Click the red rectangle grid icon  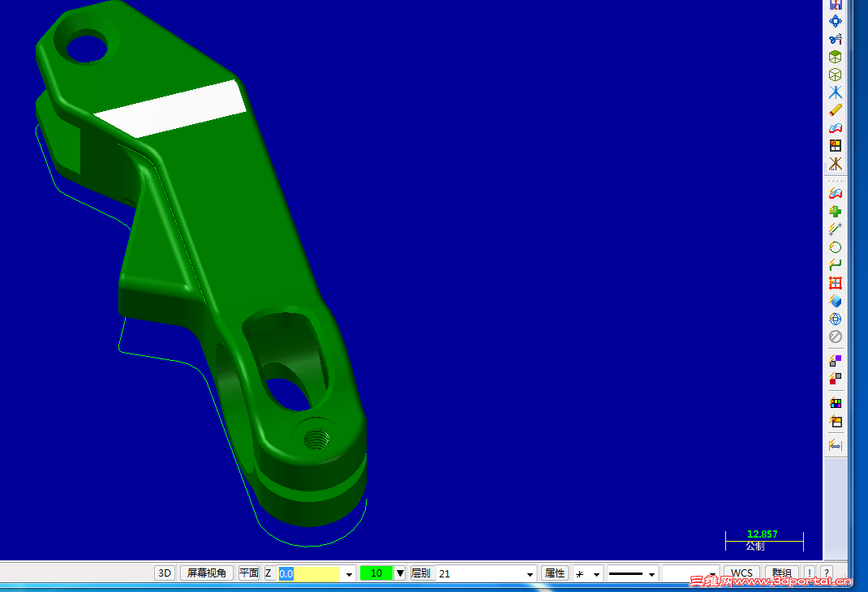click(x=836, y=283)
